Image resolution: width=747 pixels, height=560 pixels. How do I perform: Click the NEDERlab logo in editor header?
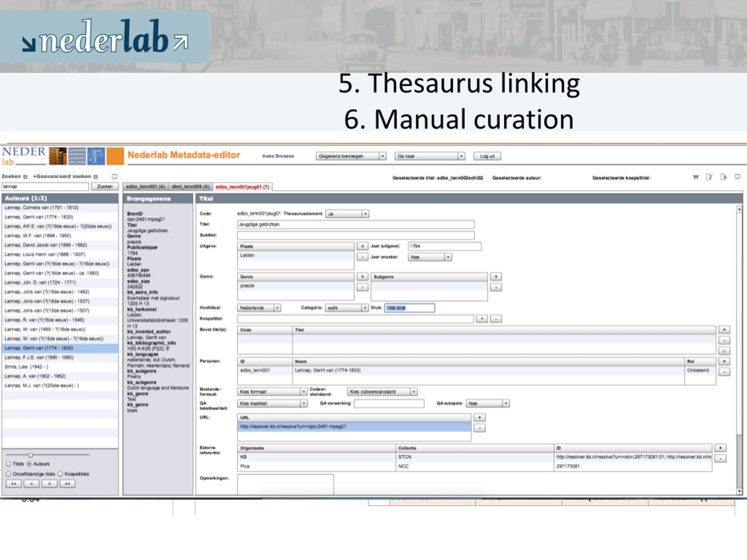point(24,156)
